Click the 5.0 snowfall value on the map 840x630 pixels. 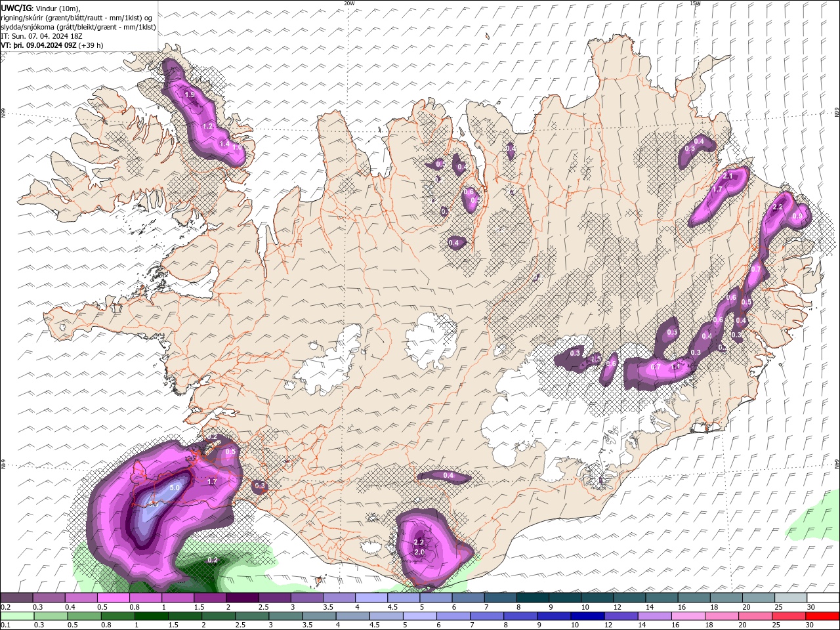coord(175,488)
